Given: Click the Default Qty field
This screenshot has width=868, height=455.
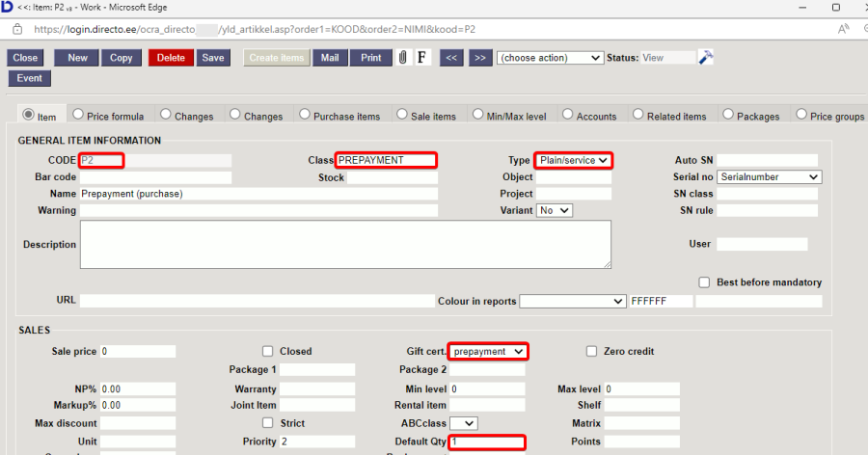Looking at the screenshot, I should (x=487, y=442).
